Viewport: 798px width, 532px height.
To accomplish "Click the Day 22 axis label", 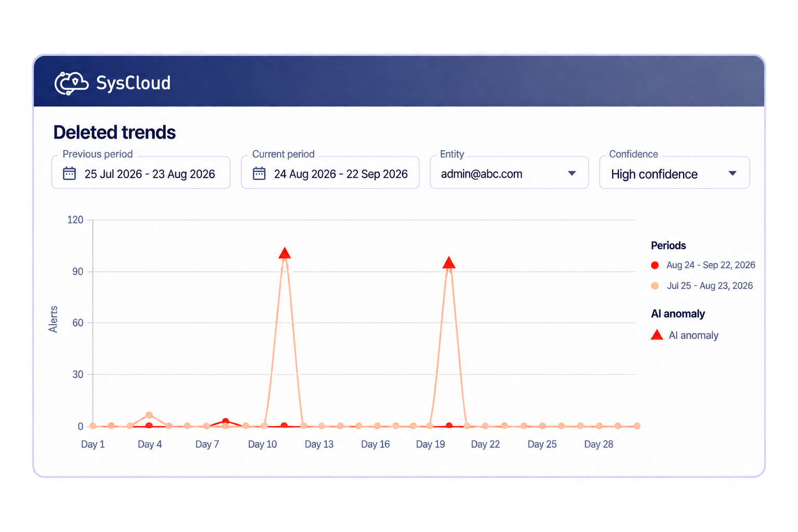I will tap(485, 444).
